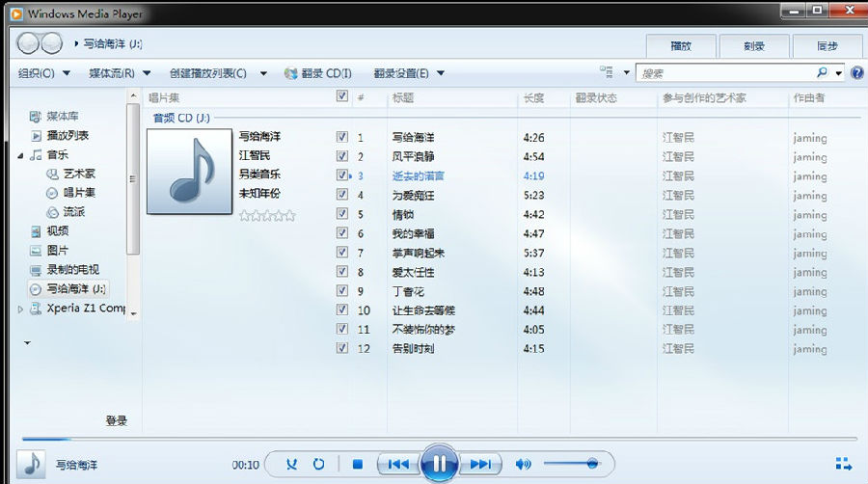Uncheck track 2 风平浪静
Image resolution: width=868 pixels, height=484 pixels.
point(342,156)
